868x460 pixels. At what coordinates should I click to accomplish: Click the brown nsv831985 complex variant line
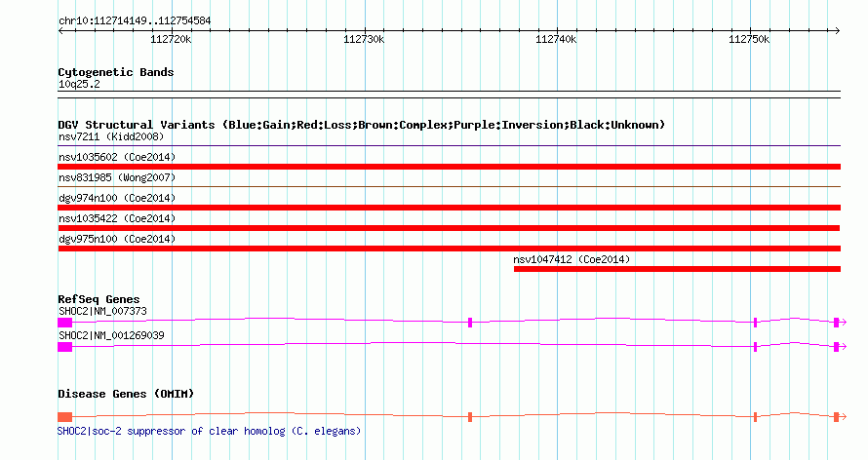point(449,187)
